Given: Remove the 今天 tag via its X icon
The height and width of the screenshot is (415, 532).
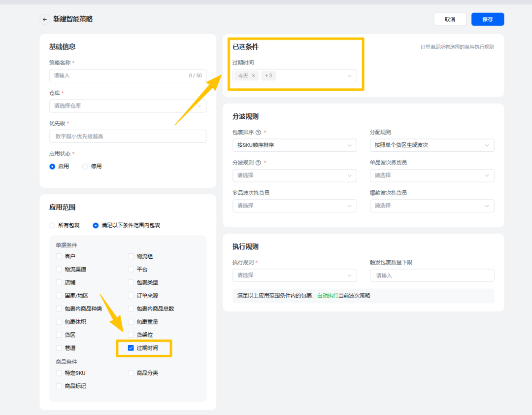Looking at the screenshot, I should tap(253, 76).
